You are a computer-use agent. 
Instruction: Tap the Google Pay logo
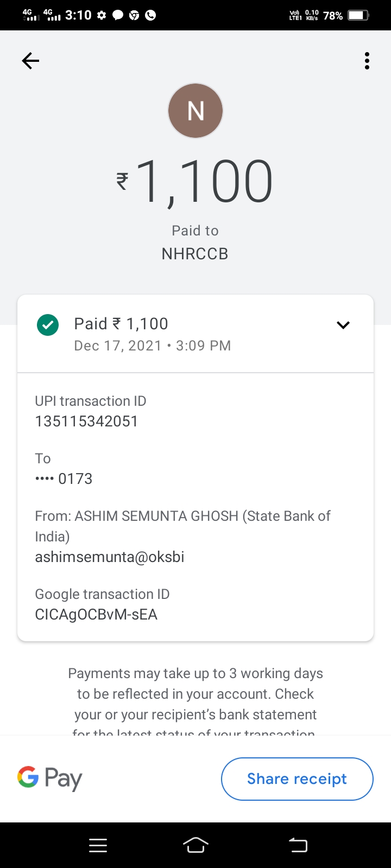tap(50, 779)
